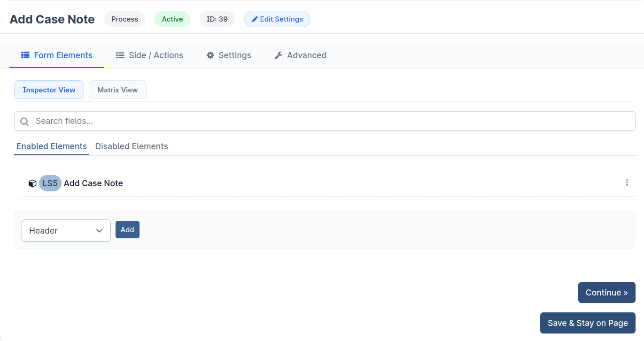The image size is (644, 341).
Task: Click the magnifier search icon
Action: tap(25, 121)
